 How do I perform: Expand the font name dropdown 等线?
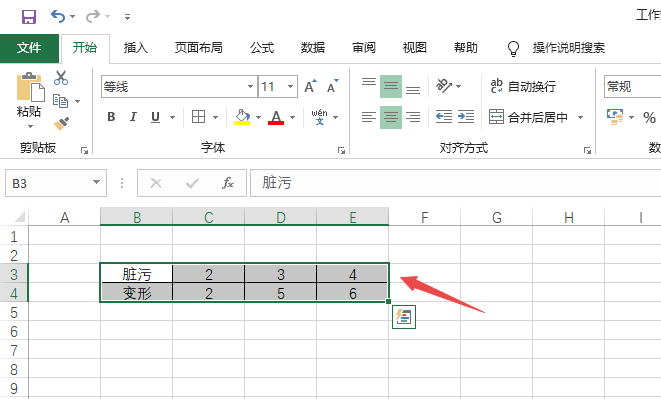[250, 86]
